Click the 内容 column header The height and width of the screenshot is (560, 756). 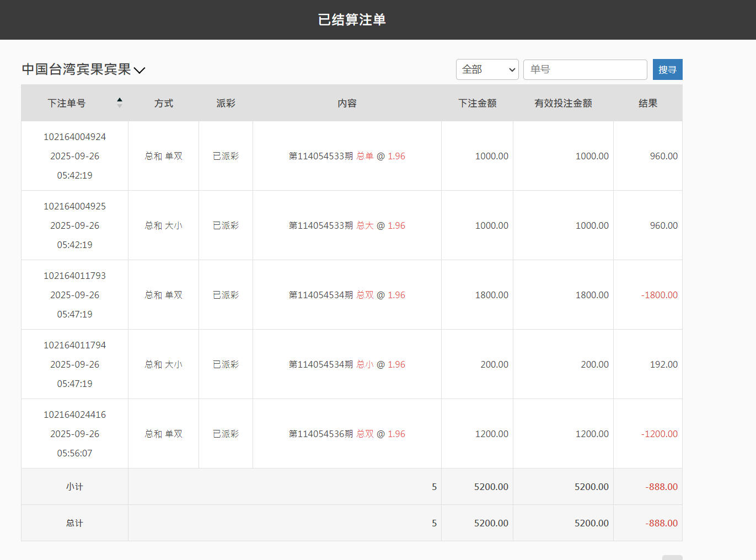pos(346,103)
